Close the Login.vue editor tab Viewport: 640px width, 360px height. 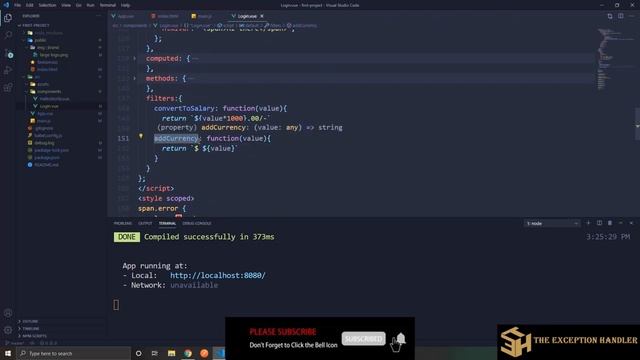262,16
